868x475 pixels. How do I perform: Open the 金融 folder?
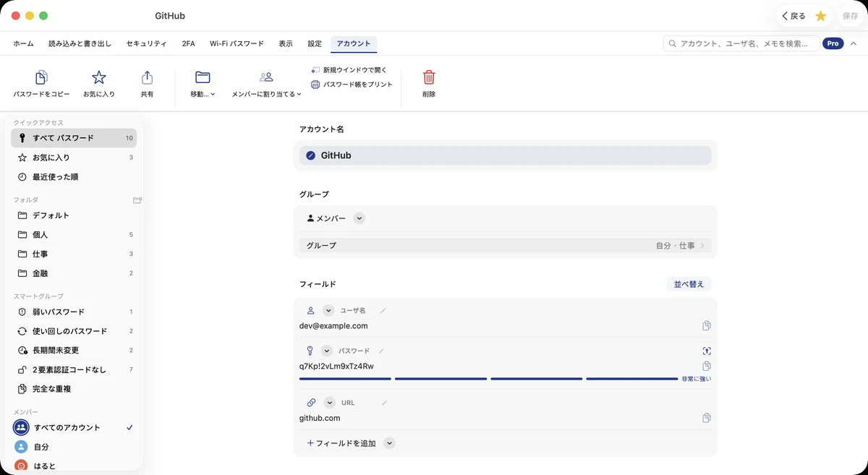pyautogui.click(x=74, y=273)
